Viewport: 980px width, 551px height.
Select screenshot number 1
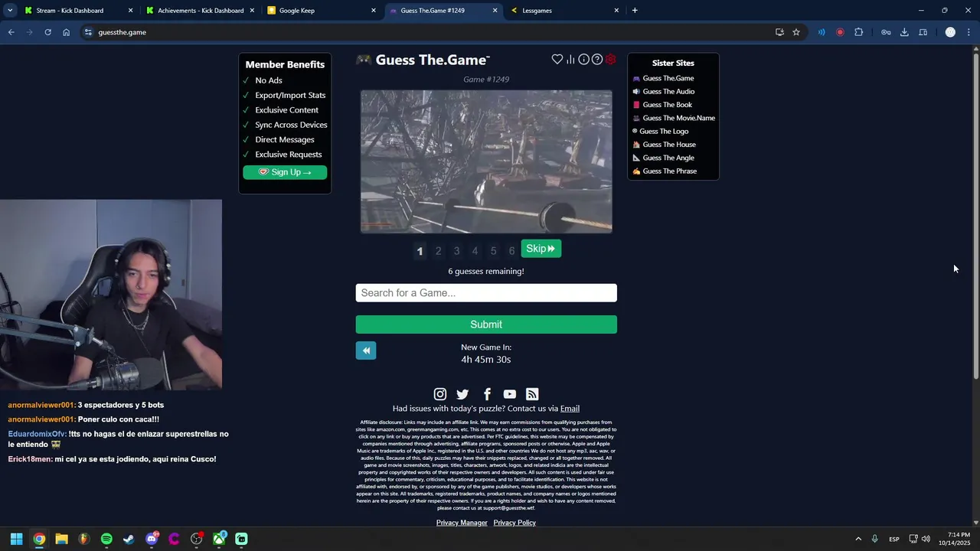click(x=420, y=251)
